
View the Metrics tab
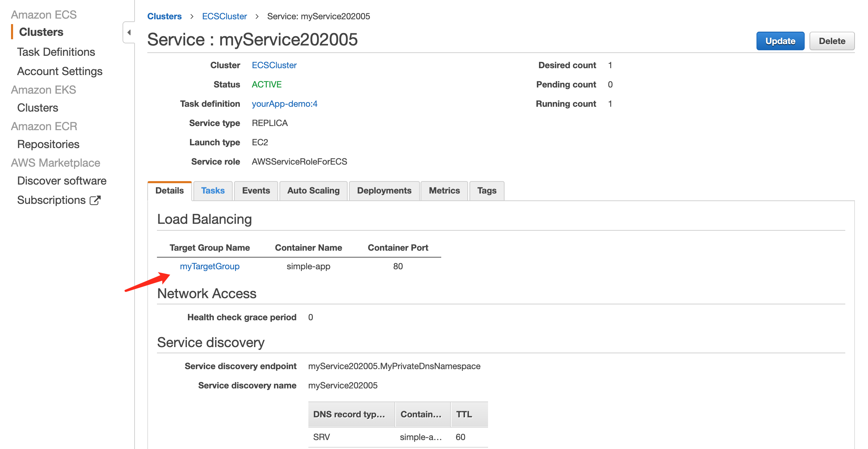click(444, 191)
